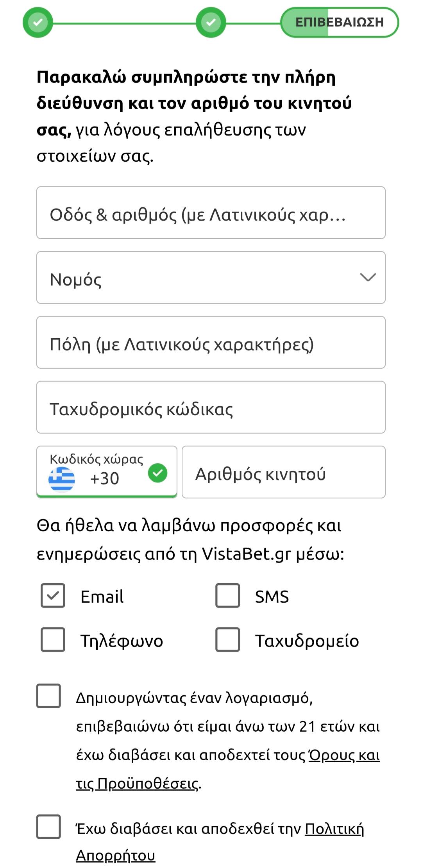Viewport: 422px width, 868px height.
Task: Tick the over-21 terms confirmation checkbox
Action: point(48,696)
